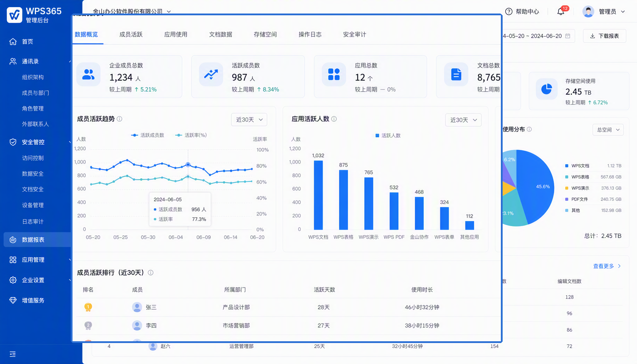Switch to the 应用使用 tab
The height and width of the screenshot is (364, 637).
tap(176, 34)
